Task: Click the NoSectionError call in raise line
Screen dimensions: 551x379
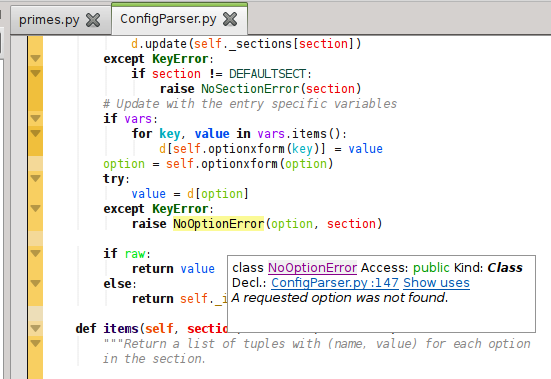Action: [x=250, y=89]
